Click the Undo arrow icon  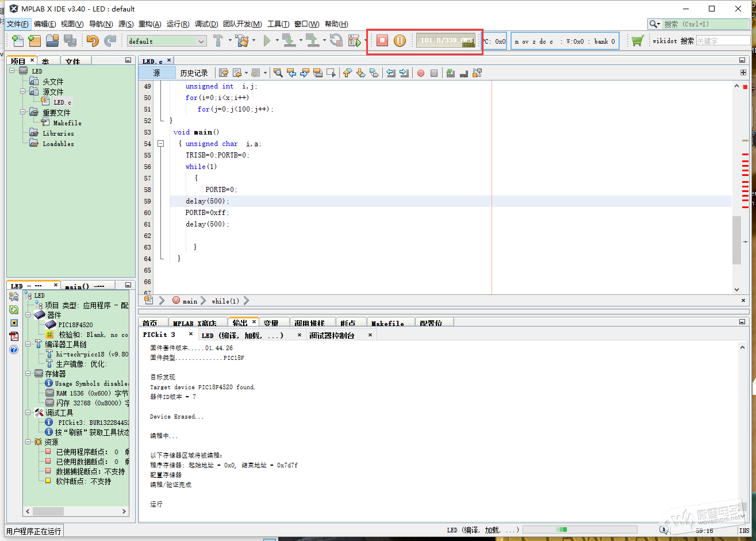pos(93,41)
